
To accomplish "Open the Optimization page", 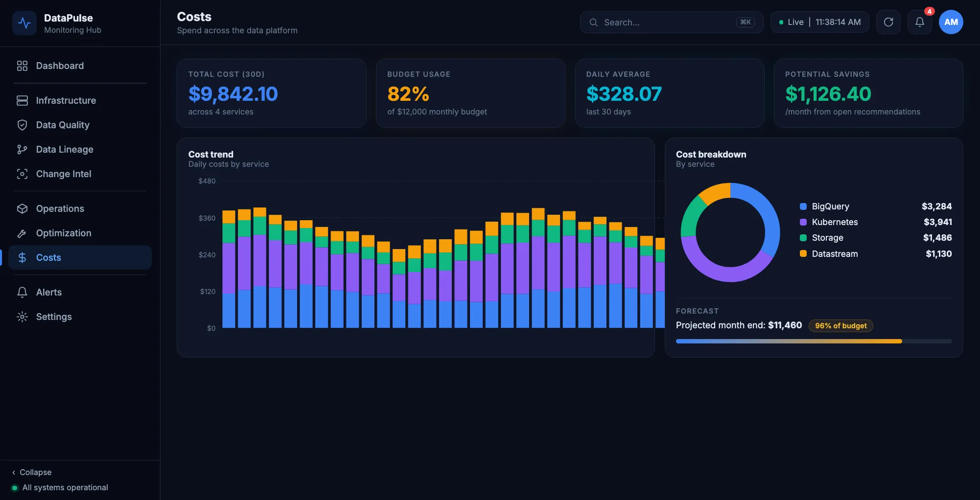I will 80,233.
